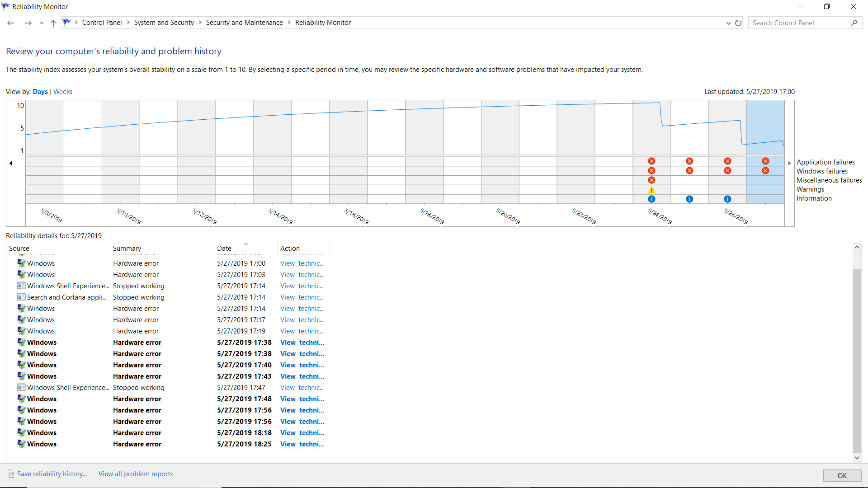
Task: Click the back navigation arrow
Action: (11, 23)
